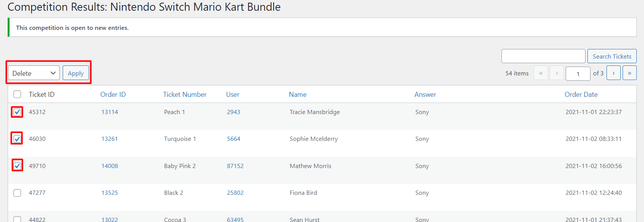Focus the ticket search input field
Image resolution: width=644 pixels, height=222 pixels.
(x=543, y=56)
